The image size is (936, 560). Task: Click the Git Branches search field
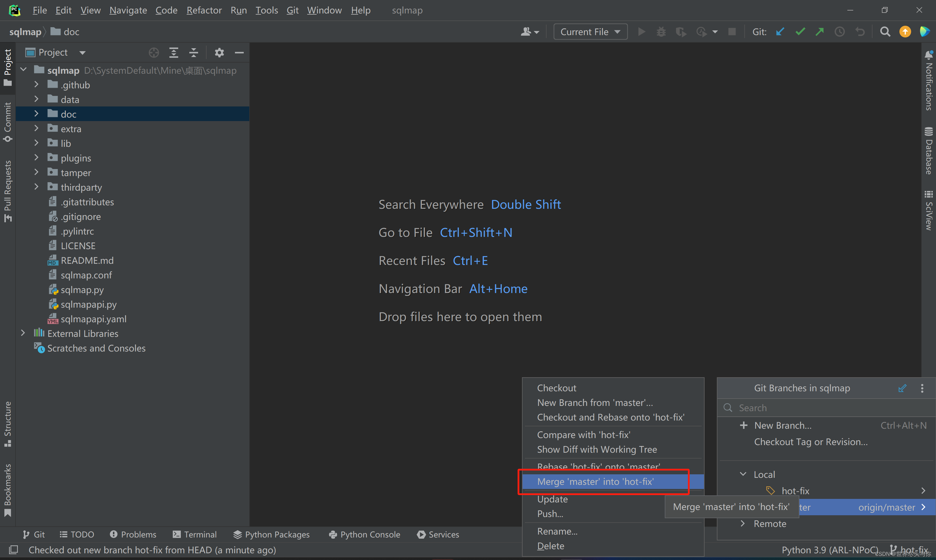pos(826,408)
